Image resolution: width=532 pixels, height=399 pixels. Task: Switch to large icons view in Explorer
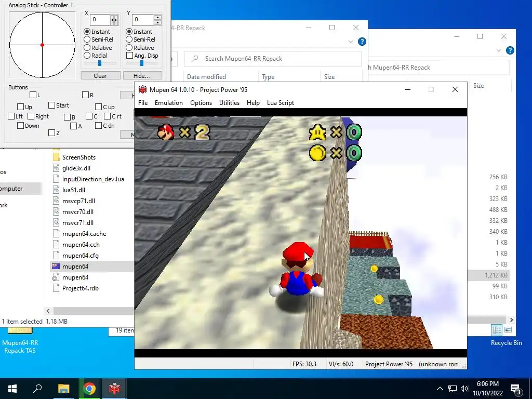click(508, 330)
